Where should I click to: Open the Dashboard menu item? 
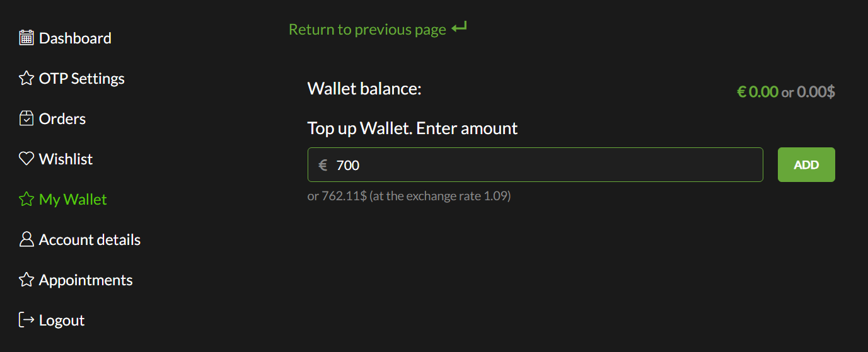pyautogui.click(x=75, y=38)
